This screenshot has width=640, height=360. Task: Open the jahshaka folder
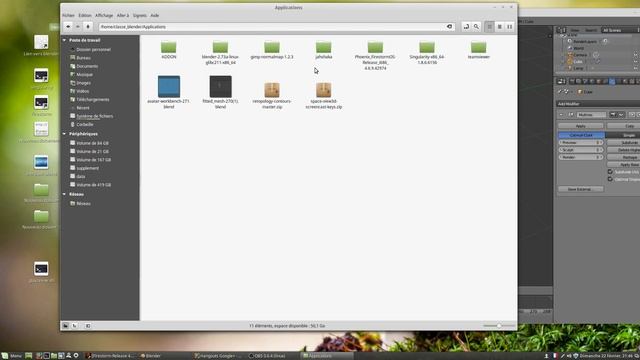click(324, 50)
